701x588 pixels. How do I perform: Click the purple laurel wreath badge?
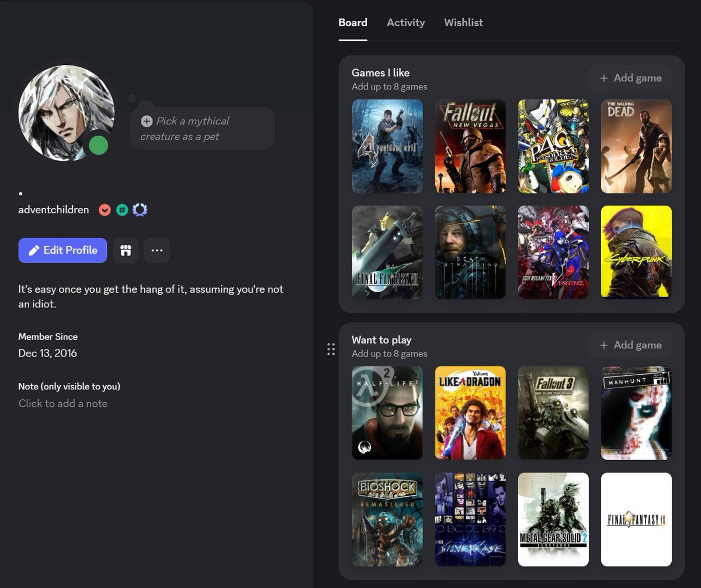point(140,210)
